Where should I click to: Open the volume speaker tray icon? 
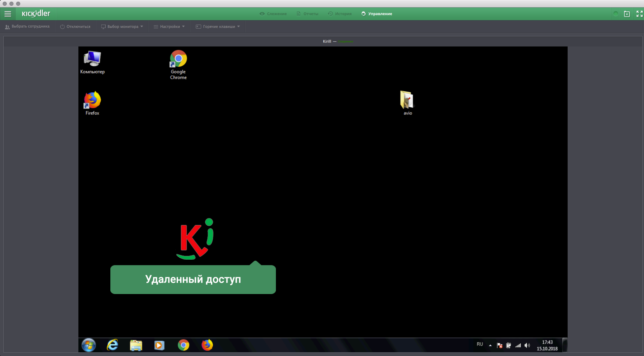[527, 345]
